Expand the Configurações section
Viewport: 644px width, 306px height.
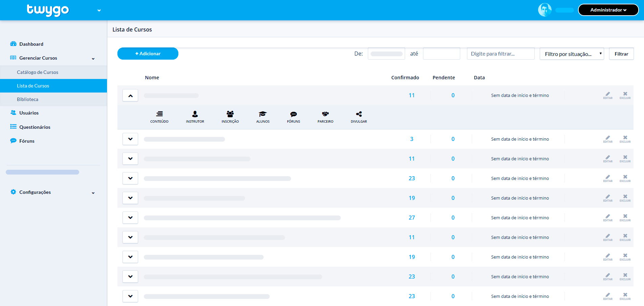tap(35, 192)
